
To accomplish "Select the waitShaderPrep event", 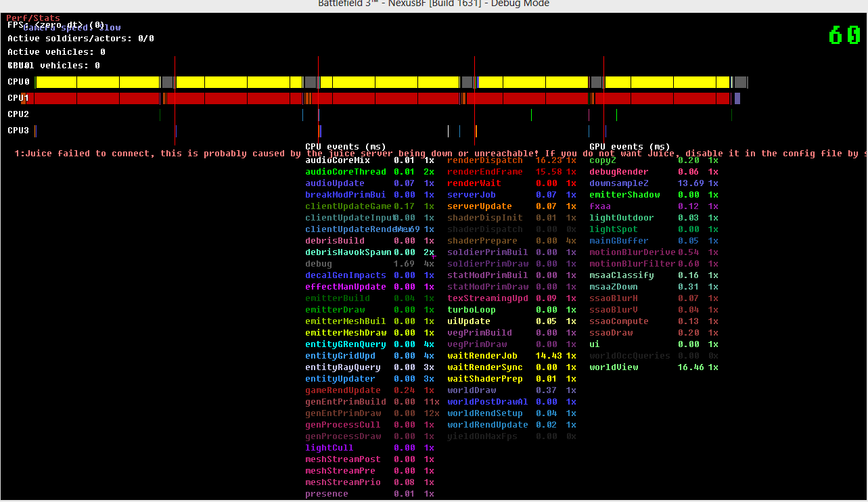I will 511,379.
